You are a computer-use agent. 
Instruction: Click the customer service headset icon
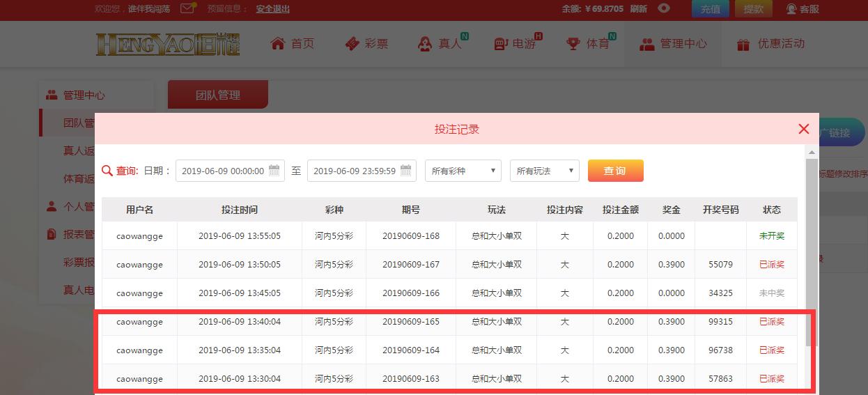click(791, 9)
